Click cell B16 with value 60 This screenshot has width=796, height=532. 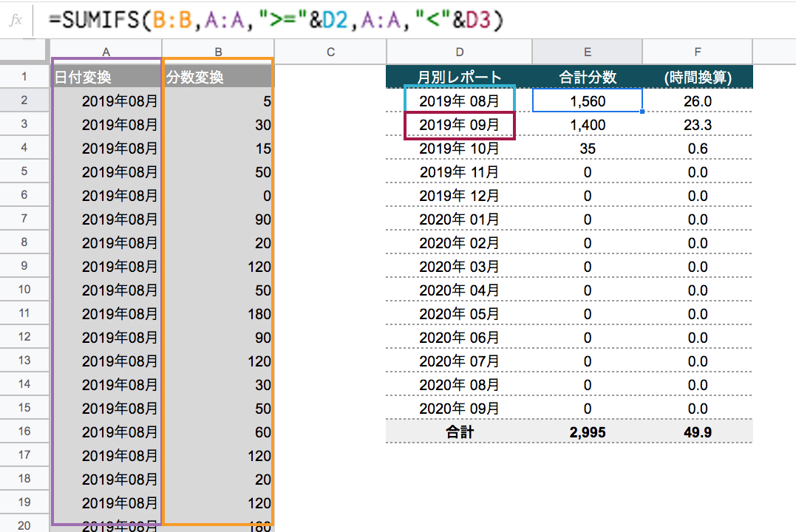click(218, 432)
